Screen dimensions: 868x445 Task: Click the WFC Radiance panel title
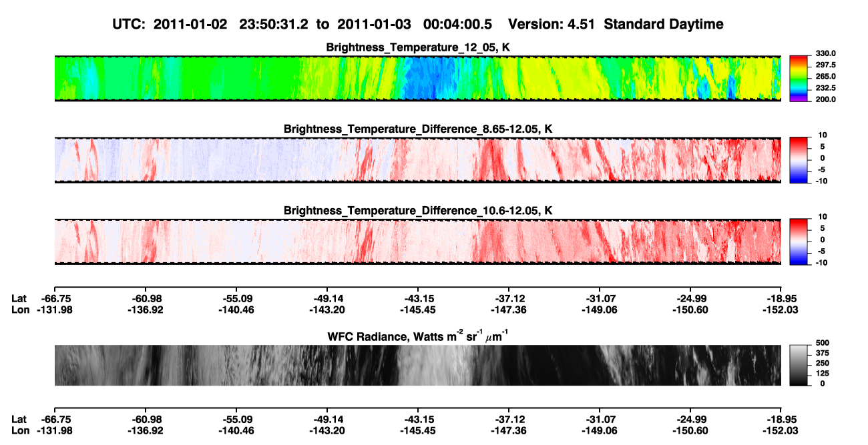coord(419,336)
